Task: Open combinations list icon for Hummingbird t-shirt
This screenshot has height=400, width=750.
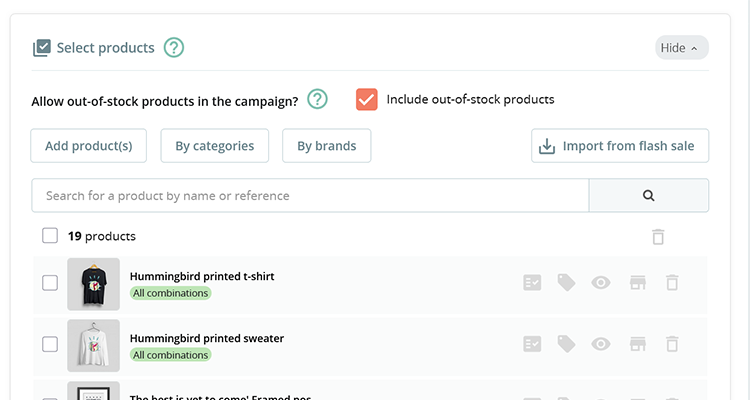Action: point(533,283)
